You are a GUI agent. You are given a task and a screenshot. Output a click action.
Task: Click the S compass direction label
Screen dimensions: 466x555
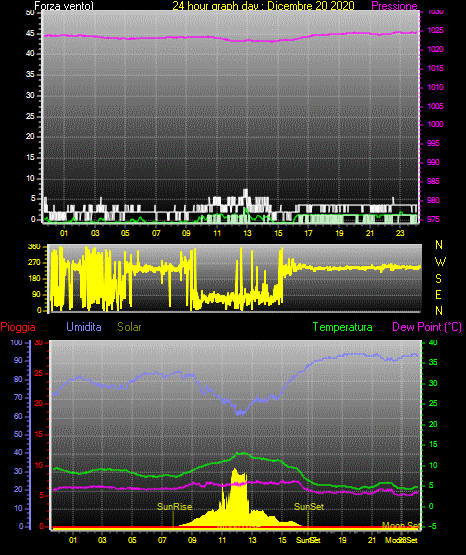click(438, 279)
